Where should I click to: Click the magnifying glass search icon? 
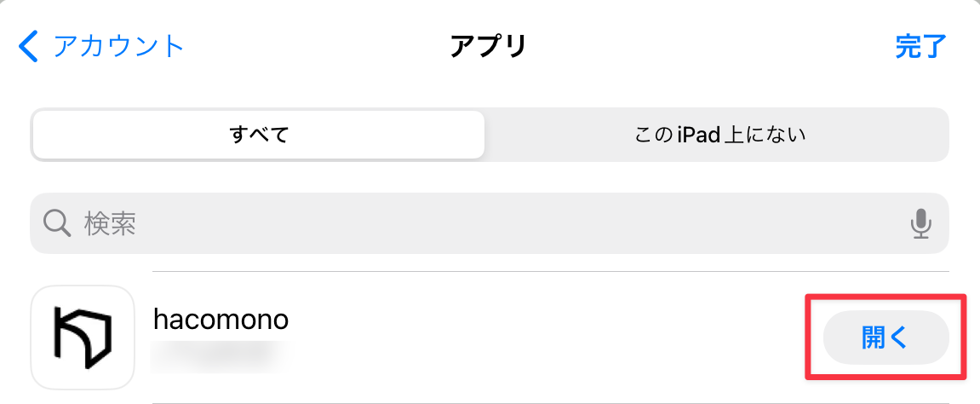pos(56,223)
